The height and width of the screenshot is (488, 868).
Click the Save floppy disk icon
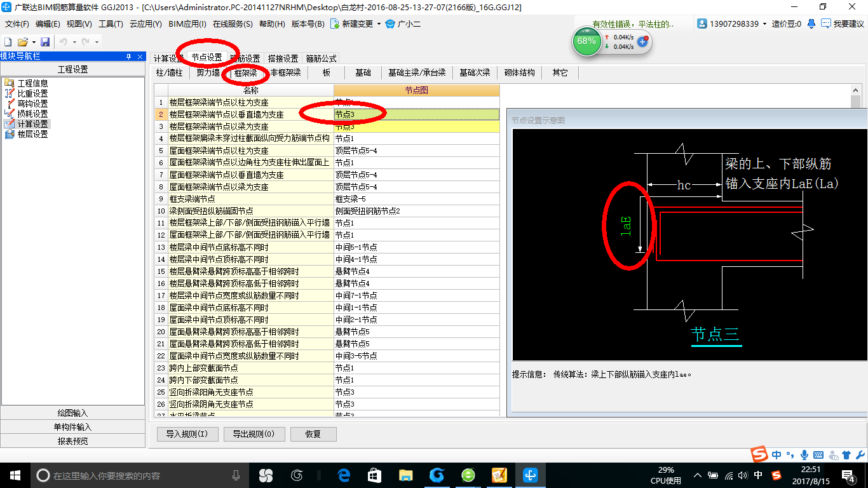45,41
